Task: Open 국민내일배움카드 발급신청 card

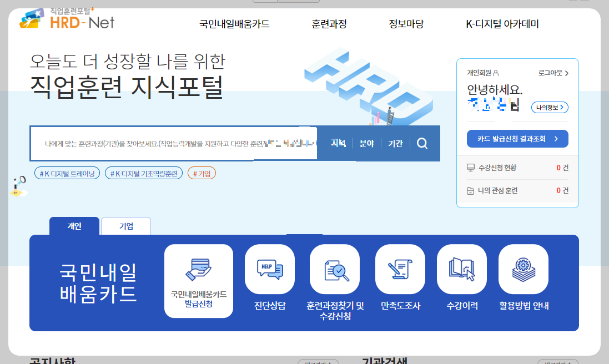Action: (x=199, y=281)
